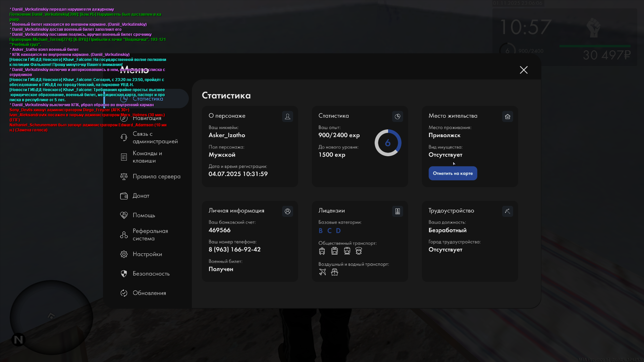
Task: Click the circular level 6 experience indicator
Action: tap(388, 143)
